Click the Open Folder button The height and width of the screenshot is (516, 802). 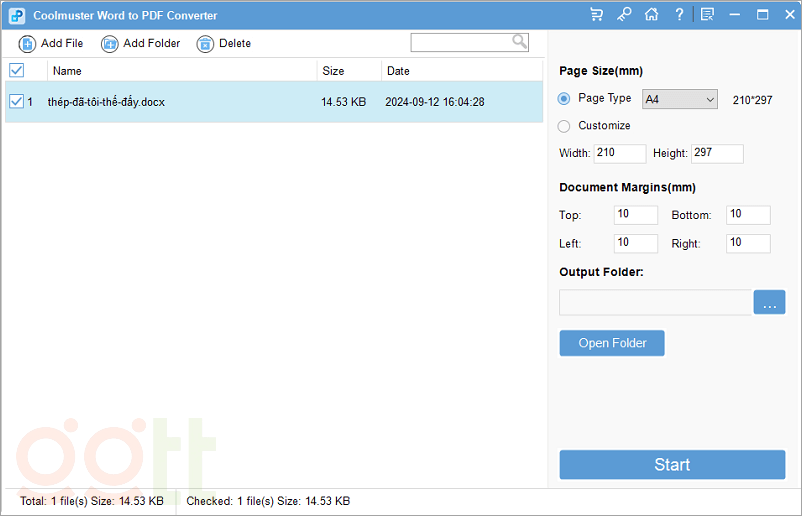point(612,343)
